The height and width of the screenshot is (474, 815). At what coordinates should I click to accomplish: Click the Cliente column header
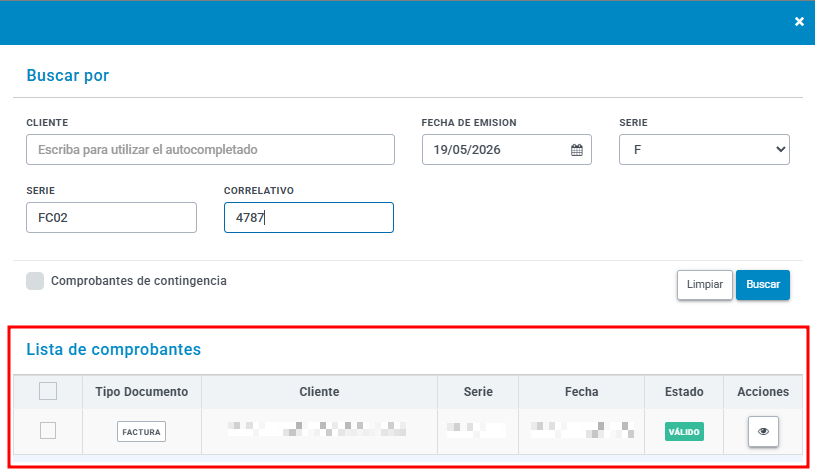click(x=319, y=392)
